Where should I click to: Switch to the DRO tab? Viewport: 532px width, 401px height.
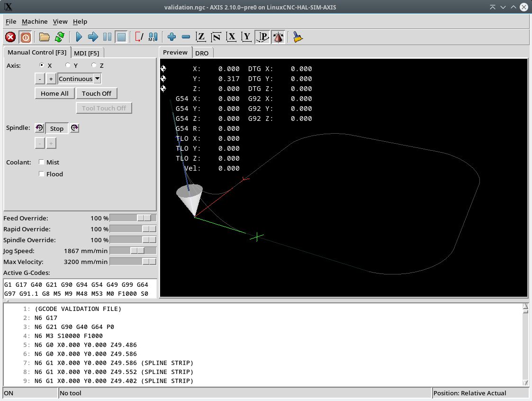coord(202,53)
